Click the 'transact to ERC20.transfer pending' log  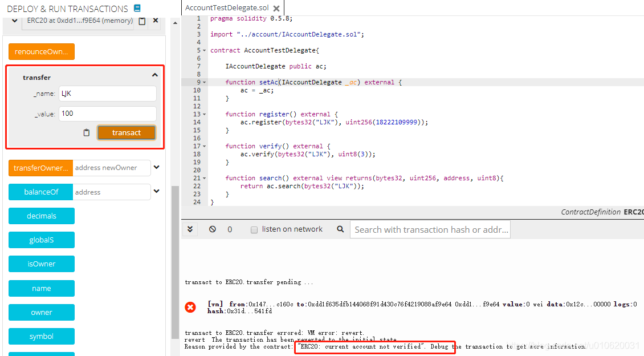point(249,282)
